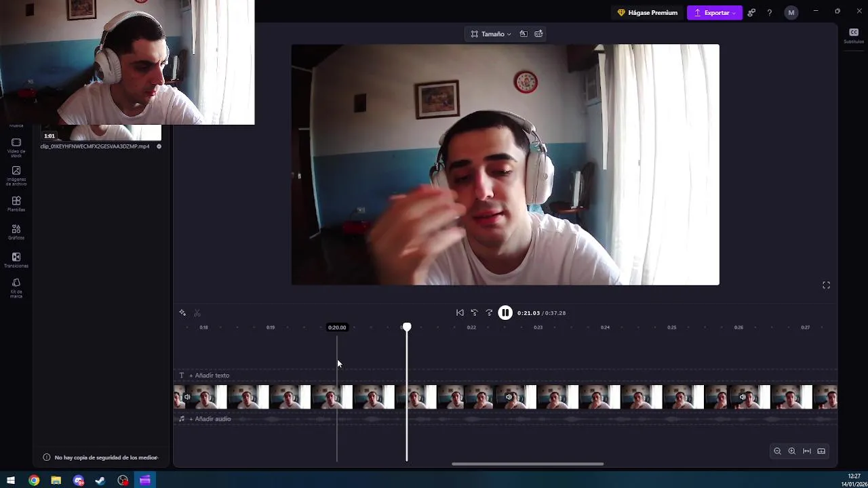Open the Subtítulos CC panel
Screen dimensions: 868x488
tap(854, 35)
